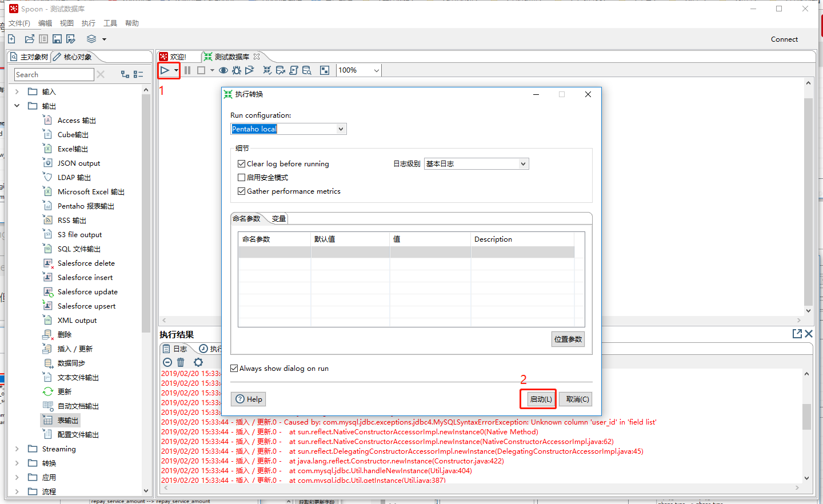The height and width of the screenshot is (504, 823).
Task: Expand the 输入 folder
Action: tap(17, 91)
